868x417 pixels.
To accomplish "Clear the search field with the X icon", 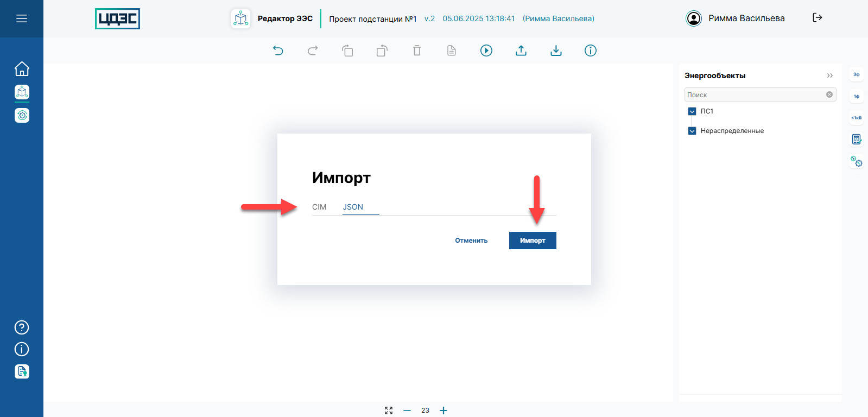I will [829, 94].
